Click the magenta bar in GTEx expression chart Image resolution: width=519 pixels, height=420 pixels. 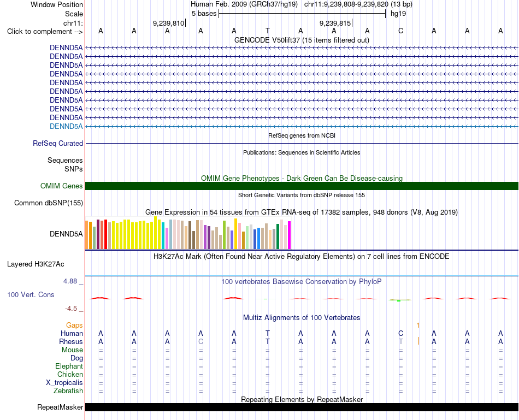pyautogui.click(x=290, y=235)
